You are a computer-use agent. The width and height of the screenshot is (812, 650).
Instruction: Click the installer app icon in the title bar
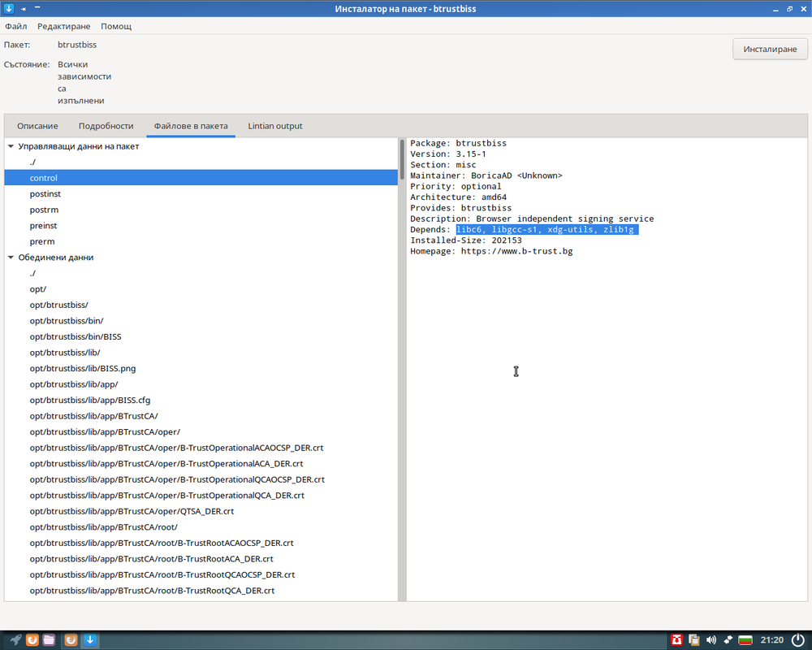click(x=9, y=8)
